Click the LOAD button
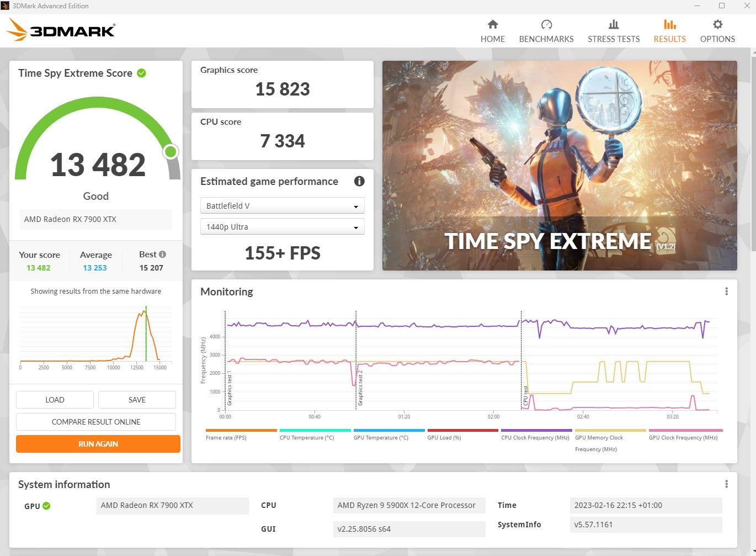This screenshot has height=556, width=756. [55, 400]
